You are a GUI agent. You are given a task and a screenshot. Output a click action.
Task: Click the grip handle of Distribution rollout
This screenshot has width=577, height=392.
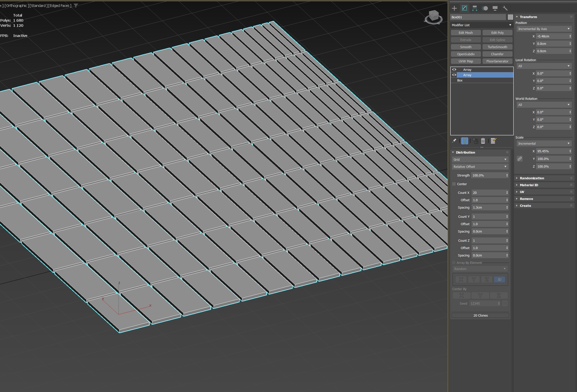[x=507, y=152]
